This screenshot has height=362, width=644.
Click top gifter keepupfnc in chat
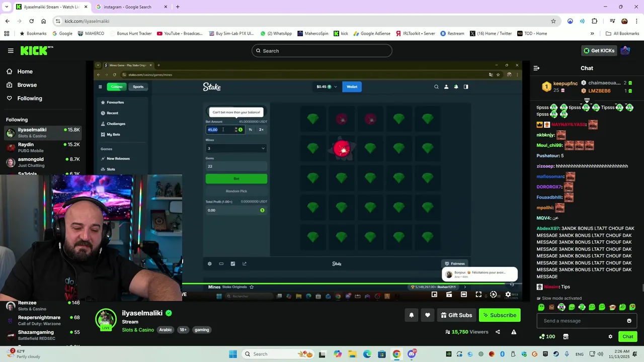566,83
